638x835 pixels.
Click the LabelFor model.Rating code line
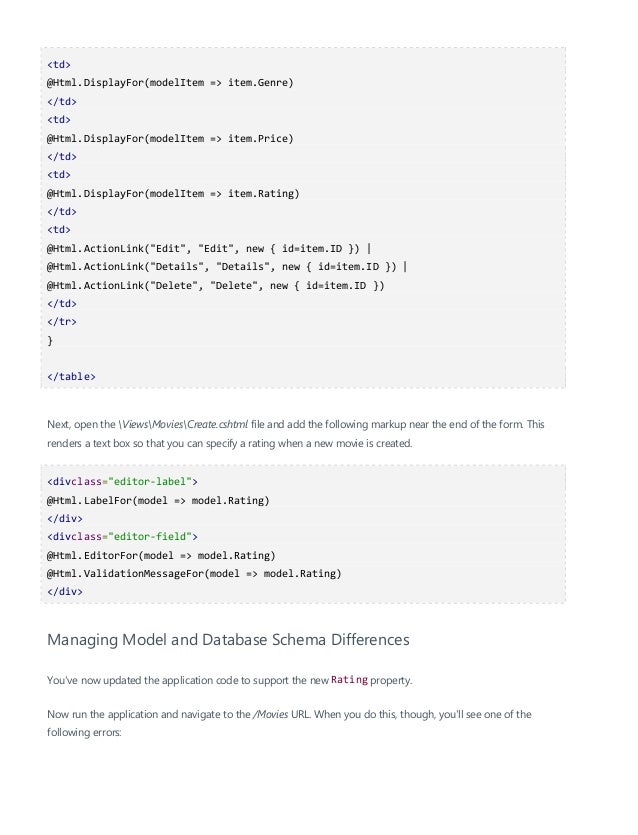coord(158,501)
